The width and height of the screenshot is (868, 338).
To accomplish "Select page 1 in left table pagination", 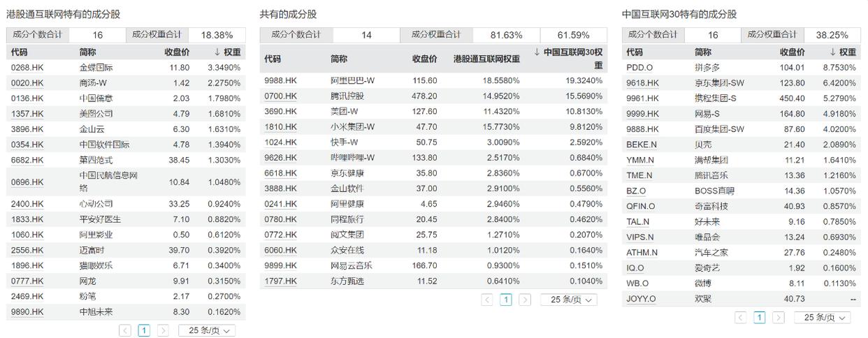I will coord(144,330).
